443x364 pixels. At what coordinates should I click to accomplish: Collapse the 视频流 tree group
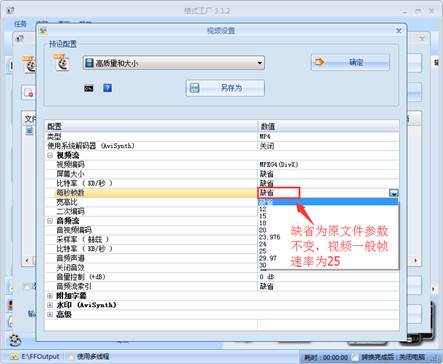coord(50,155)
